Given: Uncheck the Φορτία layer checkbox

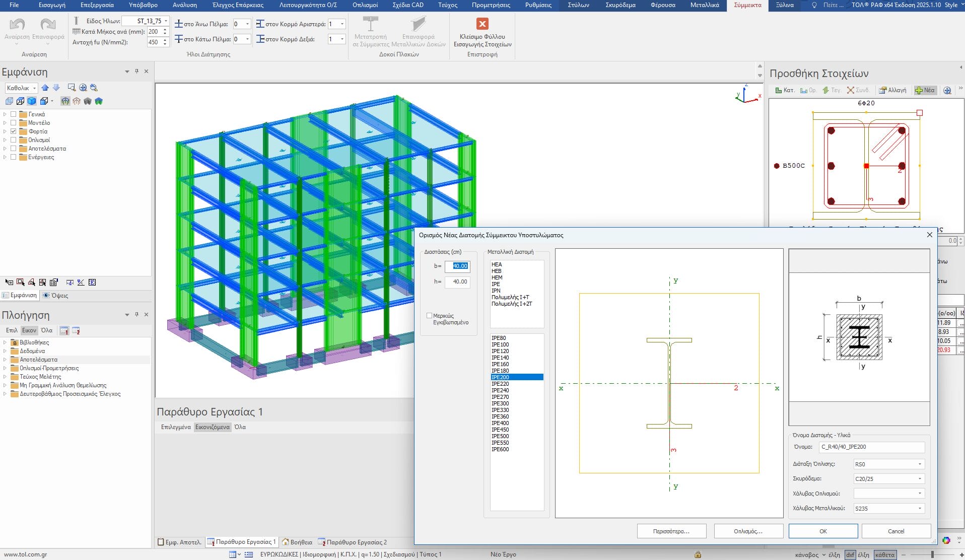Looking at the screenshot, I should pos(14,131).
